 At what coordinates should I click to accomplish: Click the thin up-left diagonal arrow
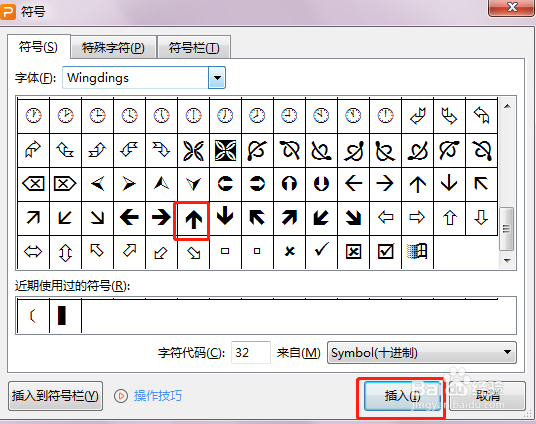coord(481,184)
